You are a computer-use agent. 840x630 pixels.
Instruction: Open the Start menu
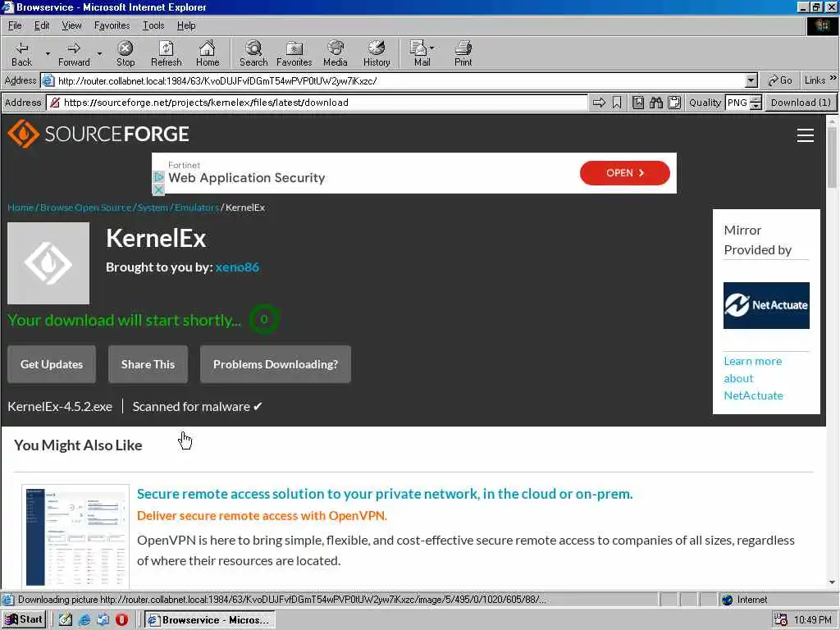[x=24, y=620]
